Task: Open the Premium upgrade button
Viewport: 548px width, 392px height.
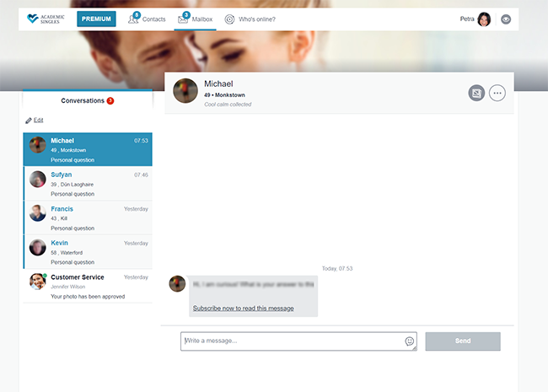Action: coord(96,19)
